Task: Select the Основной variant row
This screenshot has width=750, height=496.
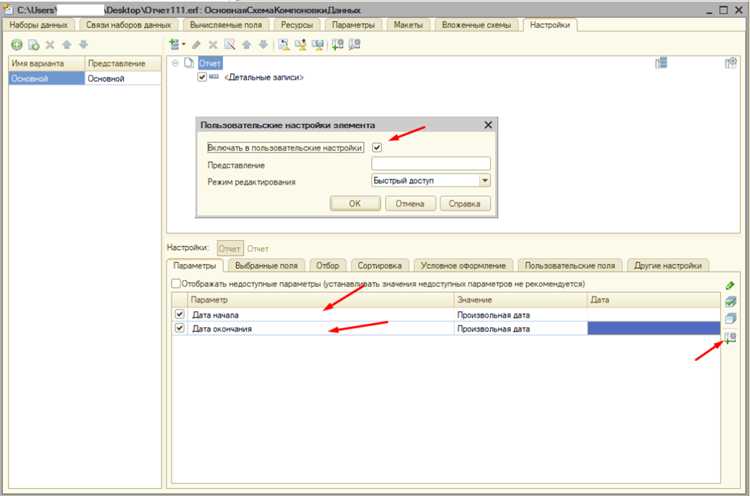Action: (85, 78)
